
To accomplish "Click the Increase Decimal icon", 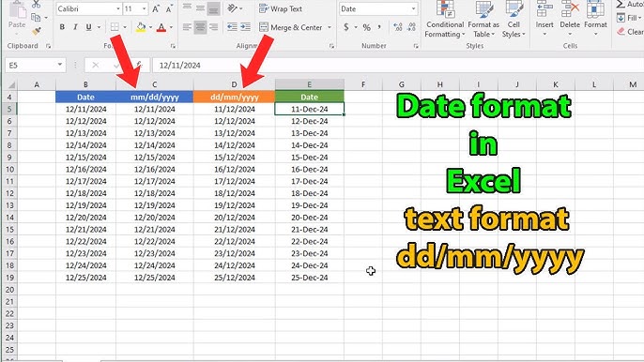I will 398,27.
